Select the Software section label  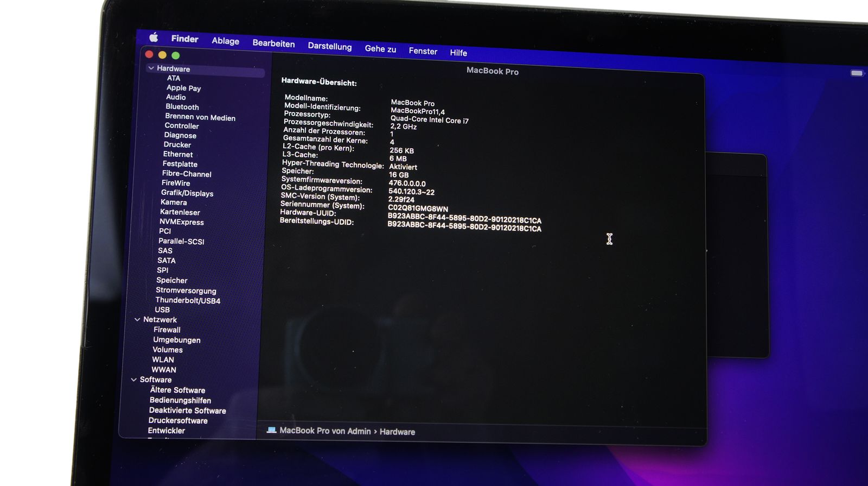(155, 380)
